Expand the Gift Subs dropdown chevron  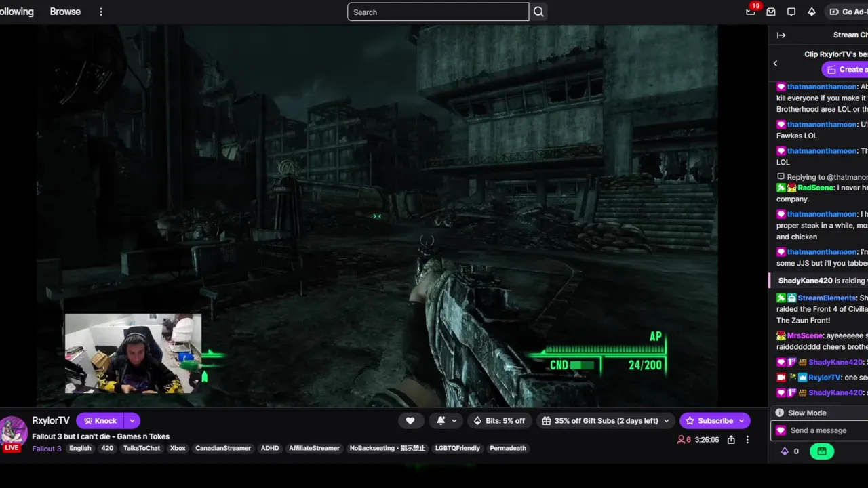666,420
